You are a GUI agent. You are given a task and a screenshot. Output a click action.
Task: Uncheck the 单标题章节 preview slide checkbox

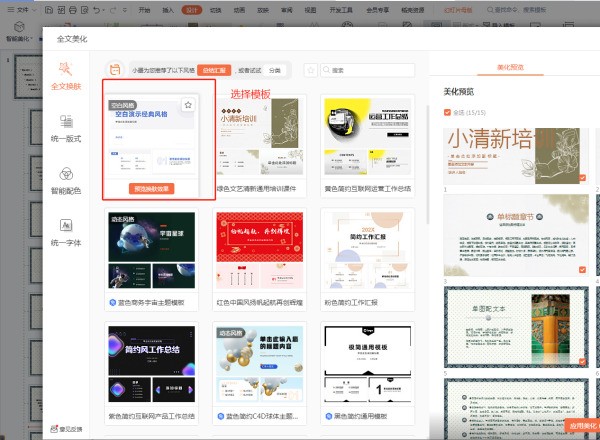[582, 270]
